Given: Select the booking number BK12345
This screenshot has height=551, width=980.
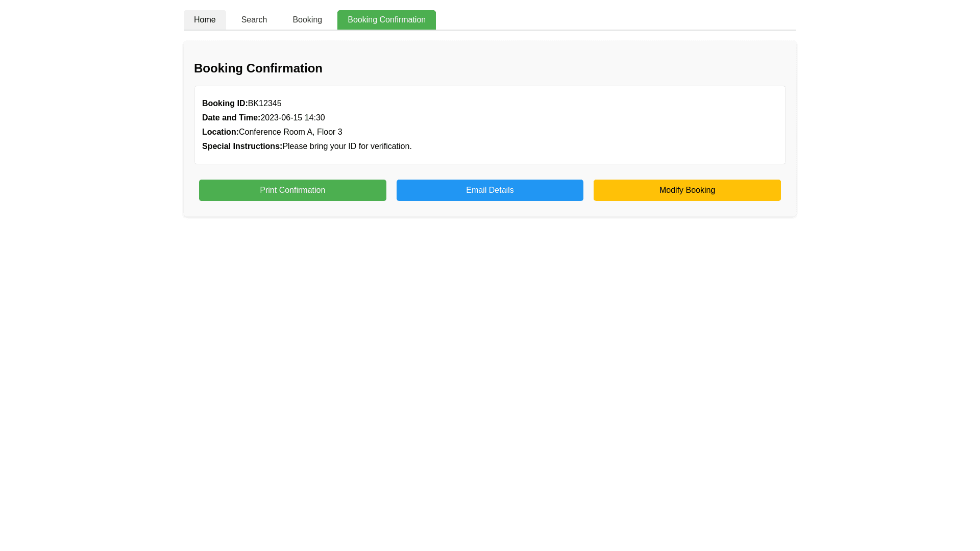Looking at the screenshot, I should 264,104.
